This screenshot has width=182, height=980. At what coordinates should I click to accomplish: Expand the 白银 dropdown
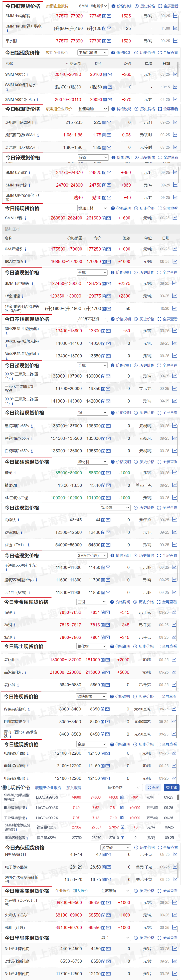pyautogui.click(x=92, y=602)
